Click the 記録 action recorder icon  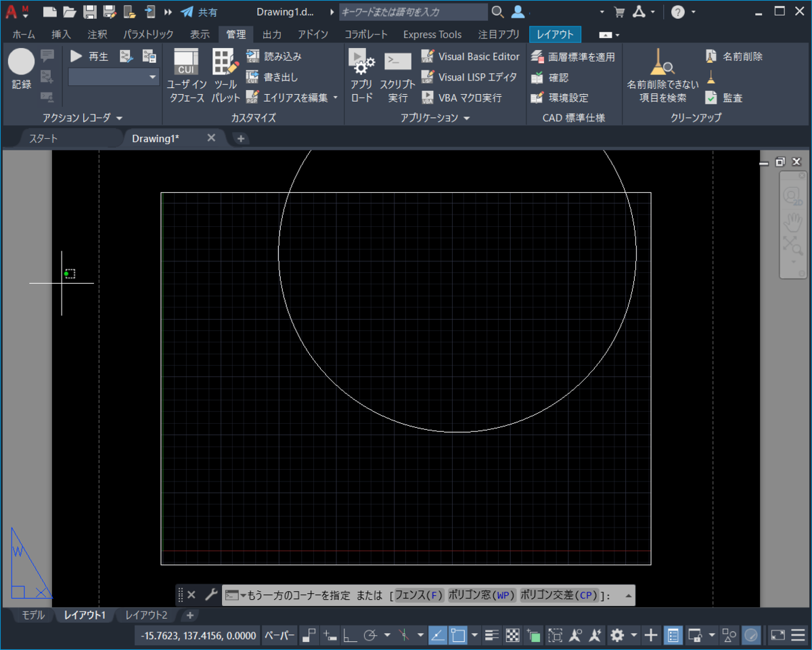click(20, 66)
